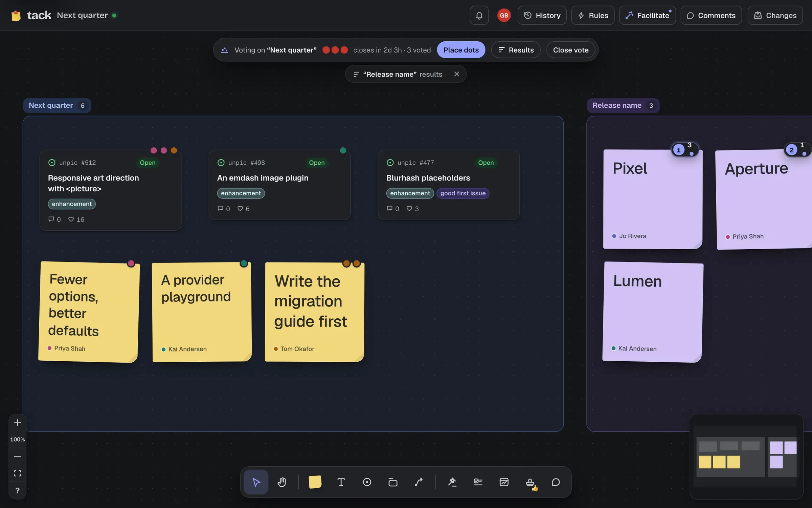Viewport: 812px width, 508px height.
Task: Click the tack logo
Action: (x=31, y=15)
